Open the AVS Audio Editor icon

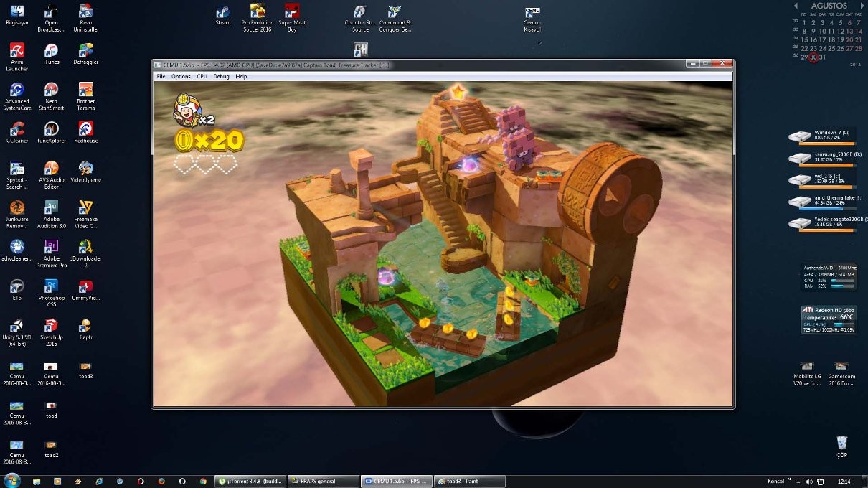(51, 175)
